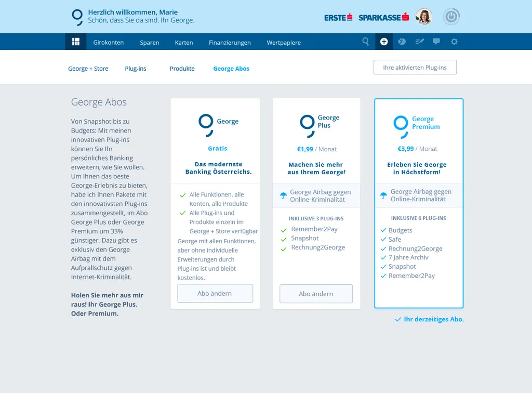Click INKLUSIVE 3 PLUG-INS heading
532x393 pixels.
tap(316, 218)
